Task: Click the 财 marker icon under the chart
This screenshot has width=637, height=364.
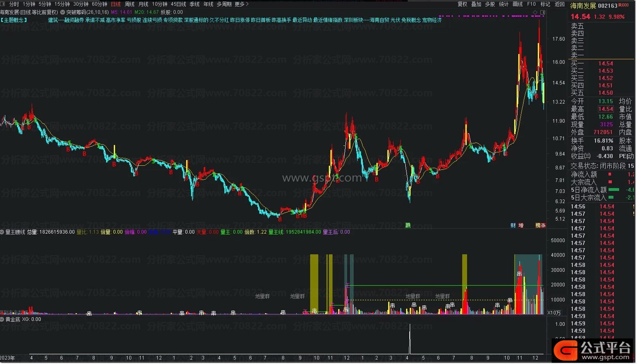Action: (513, 225)
